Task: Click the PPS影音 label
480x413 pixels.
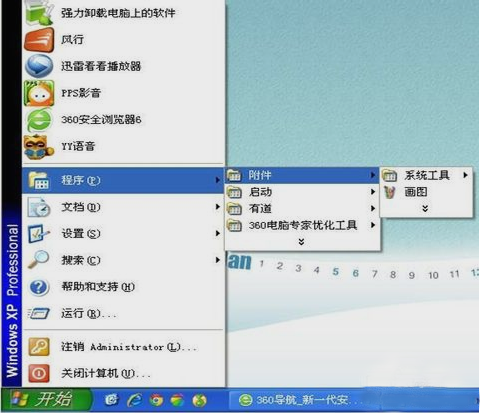Action: [x=81, y=93]
